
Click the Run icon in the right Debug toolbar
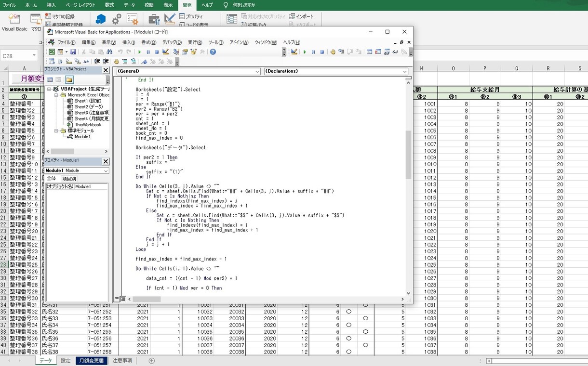[x=305, y=52]
